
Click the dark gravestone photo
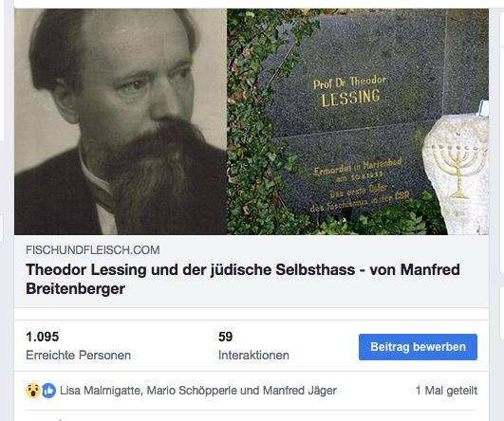[x=358, y=121]
